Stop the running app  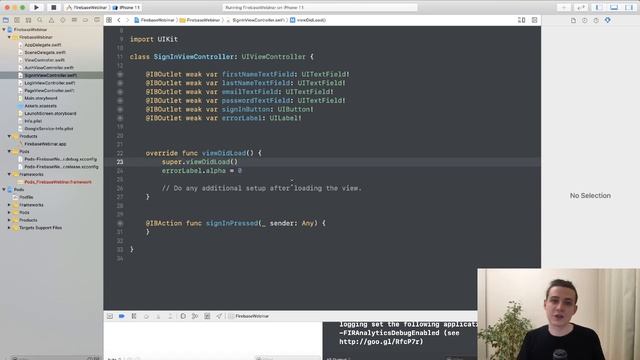tap(53, 7)
